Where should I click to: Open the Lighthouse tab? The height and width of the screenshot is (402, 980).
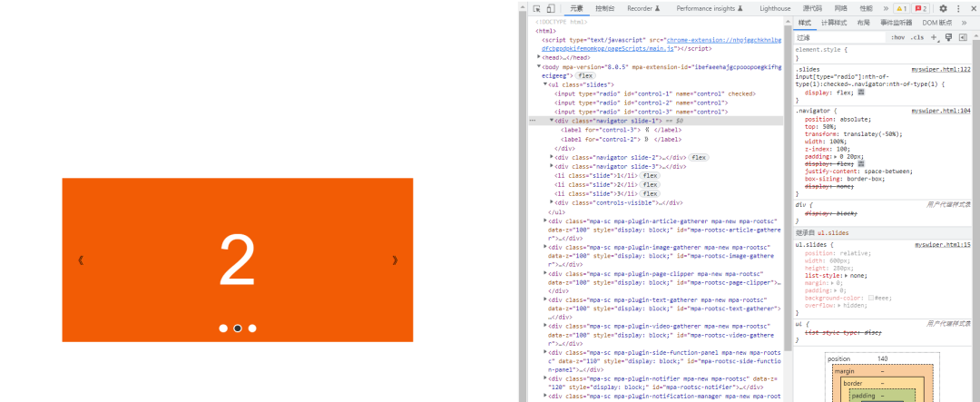(x=775, y=9)
